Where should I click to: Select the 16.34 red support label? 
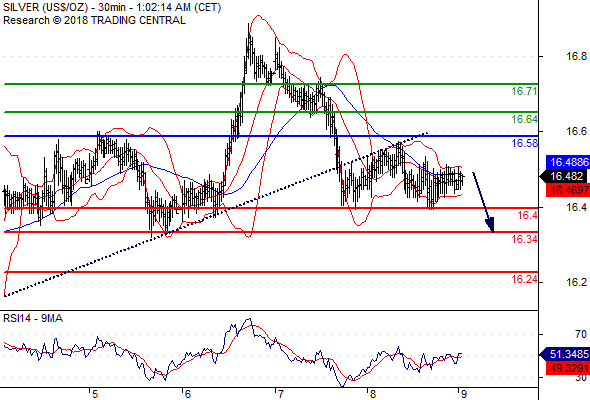[524, 239]
